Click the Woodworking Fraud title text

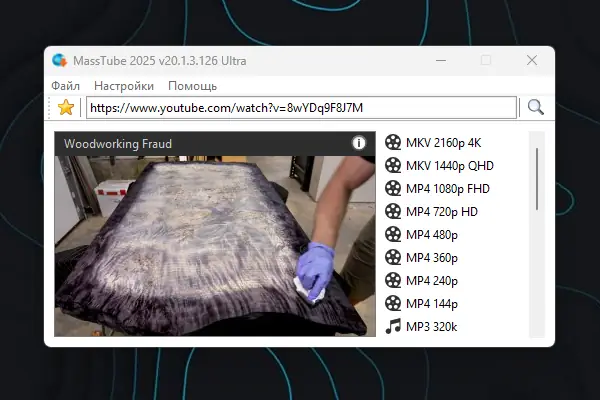(x=118, y=144)
